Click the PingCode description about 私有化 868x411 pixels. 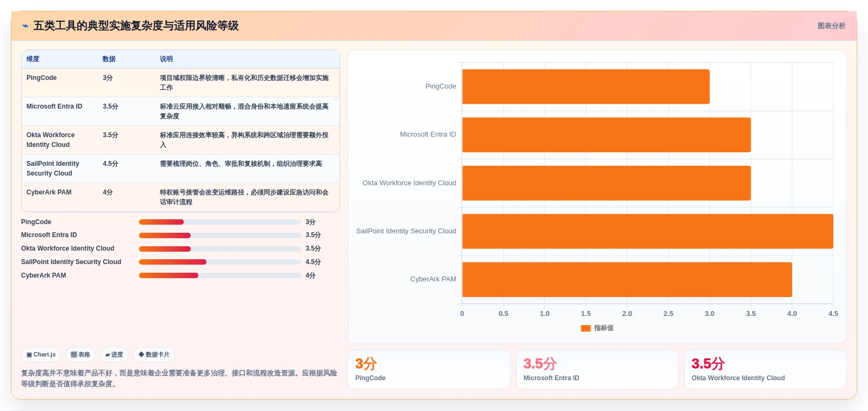[244, 83]
